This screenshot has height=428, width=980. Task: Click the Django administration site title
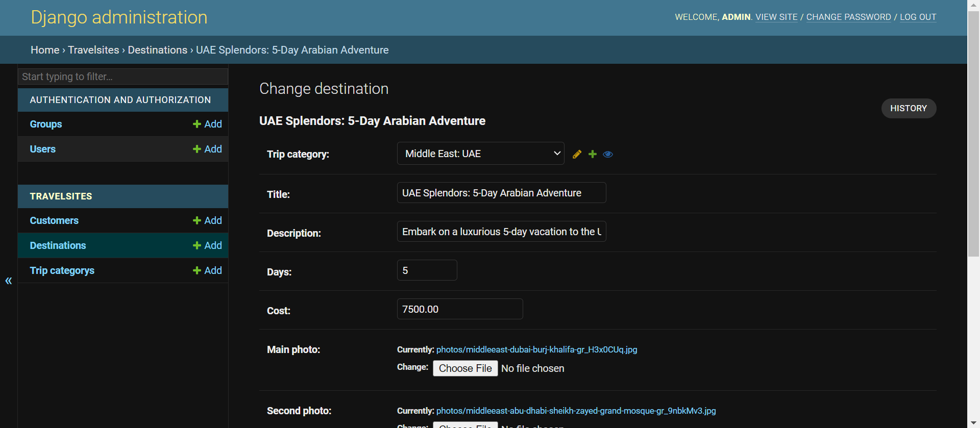(x=119, y=17)
